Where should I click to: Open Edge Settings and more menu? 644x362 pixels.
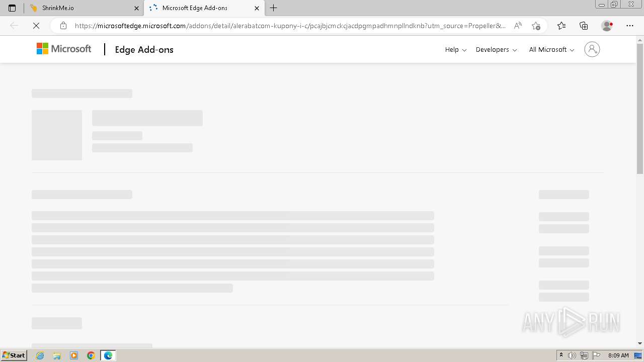(630, 26)
